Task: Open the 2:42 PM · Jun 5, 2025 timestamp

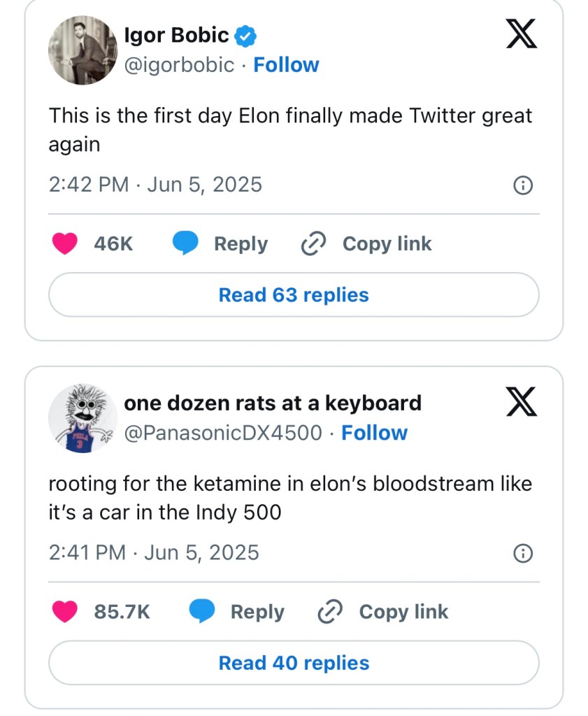Action: [155, 185]
